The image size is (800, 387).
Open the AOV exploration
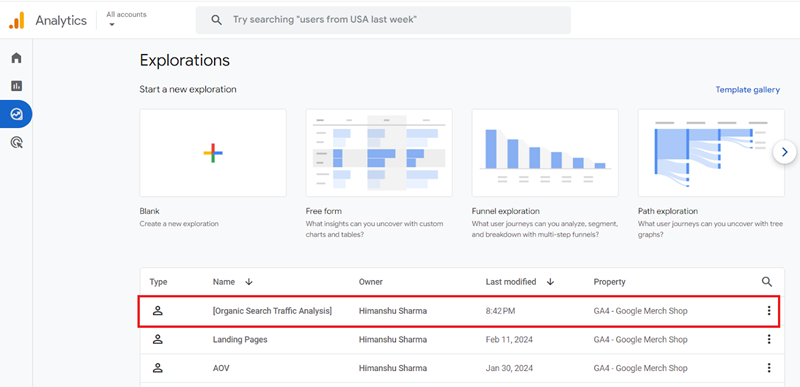click(221, 368)
